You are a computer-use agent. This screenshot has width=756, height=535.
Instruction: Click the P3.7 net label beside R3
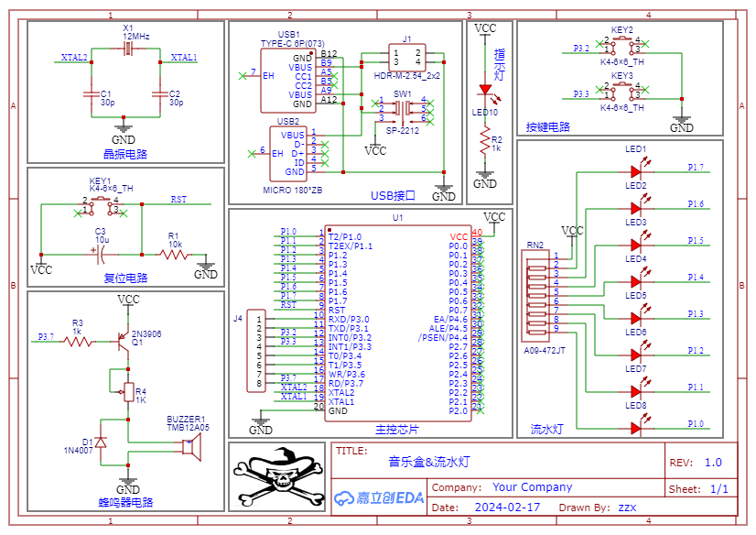coord(47,337)
